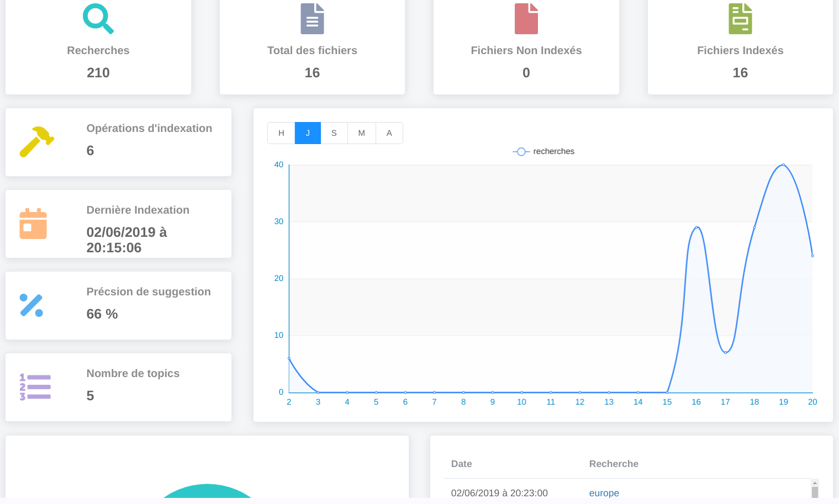Click the orange calendar Dernière Indexation icon
839x504 pixels.
pyautogui.click(x=33, y=224)
